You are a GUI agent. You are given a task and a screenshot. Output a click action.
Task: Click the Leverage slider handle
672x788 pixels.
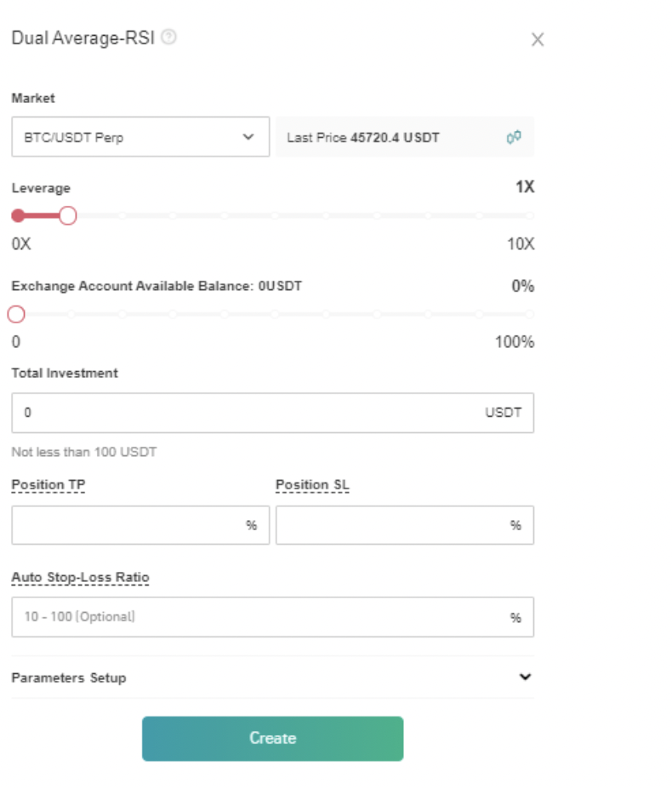pos(68,216)
